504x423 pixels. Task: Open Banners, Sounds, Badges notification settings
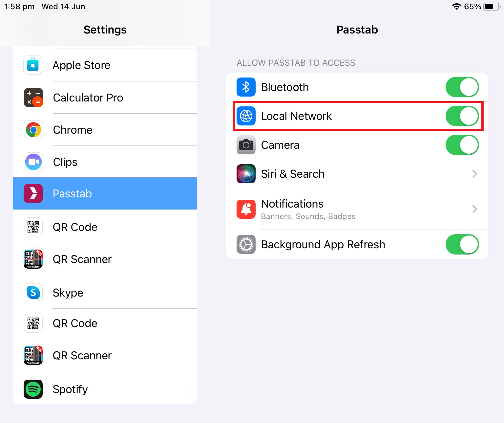tap(308, 216)
